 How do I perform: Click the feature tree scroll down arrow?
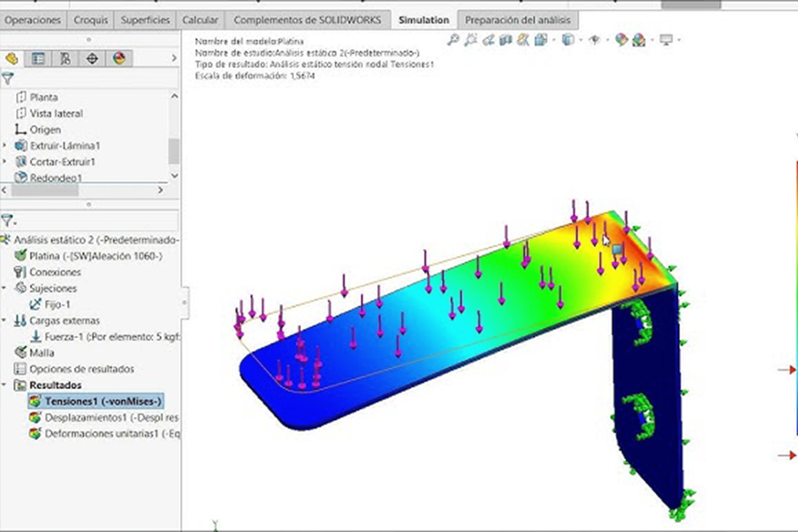(x=174, y=176)
